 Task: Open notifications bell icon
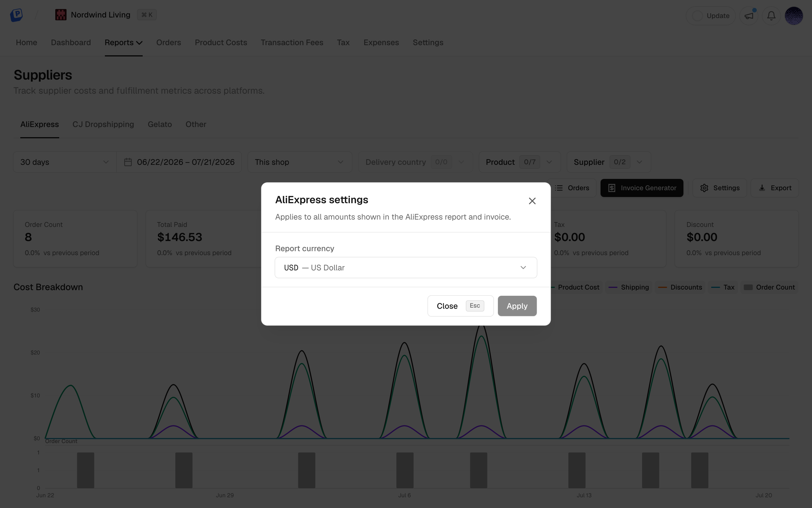pyautogui.click(x=771, y=16)
